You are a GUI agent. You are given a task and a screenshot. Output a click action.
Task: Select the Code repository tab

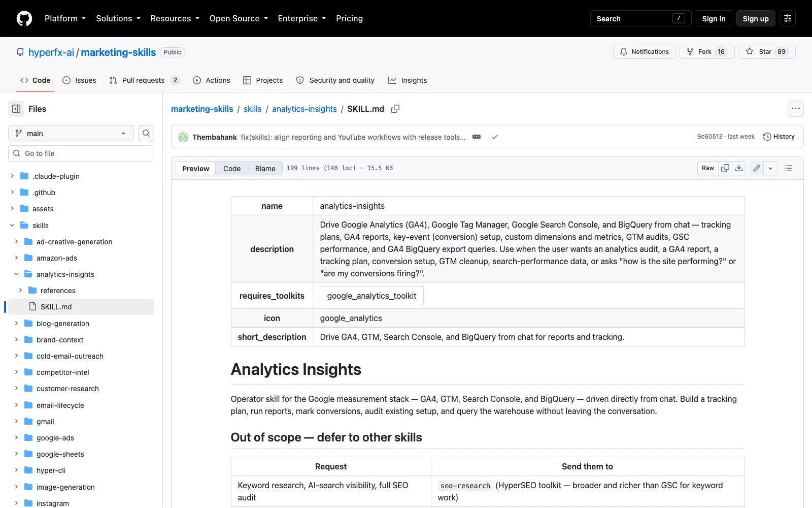click(x=36, y=80)
